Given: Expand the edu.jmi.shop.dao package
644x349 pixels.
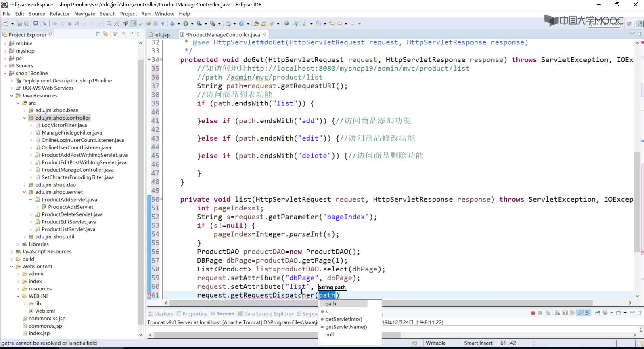Looking at the screenshot, I should pyautogui.click(x=25, y=185).
